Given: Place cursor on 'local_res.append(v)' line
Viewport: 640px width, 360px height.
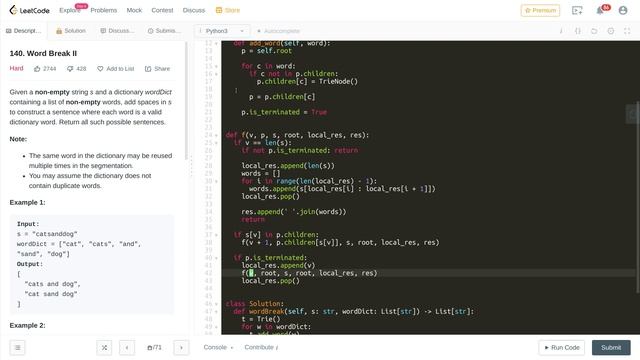Looking at the screenshot, I should (x=278, y=266).
